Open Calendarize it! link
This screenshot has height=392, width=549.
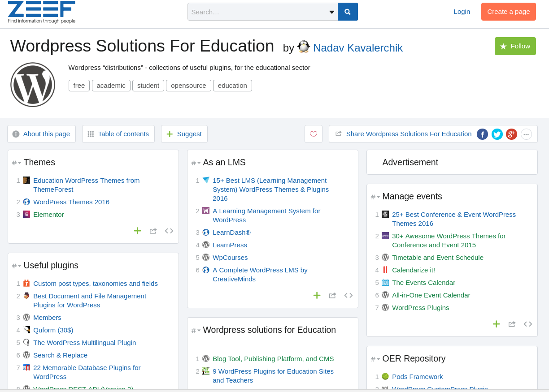tap(414, 270)
